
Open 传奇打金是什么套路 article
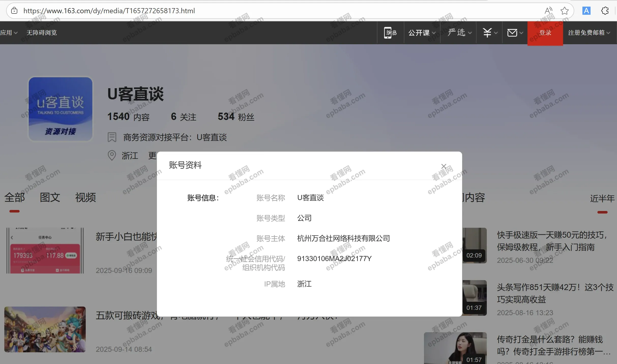554,345
